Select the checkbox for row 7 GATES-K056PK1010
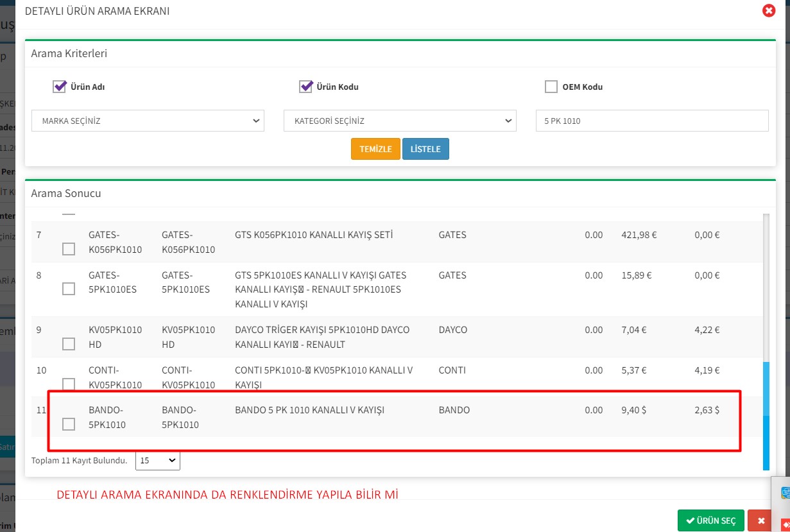This screenshot has height=532, width=790. 69,249
